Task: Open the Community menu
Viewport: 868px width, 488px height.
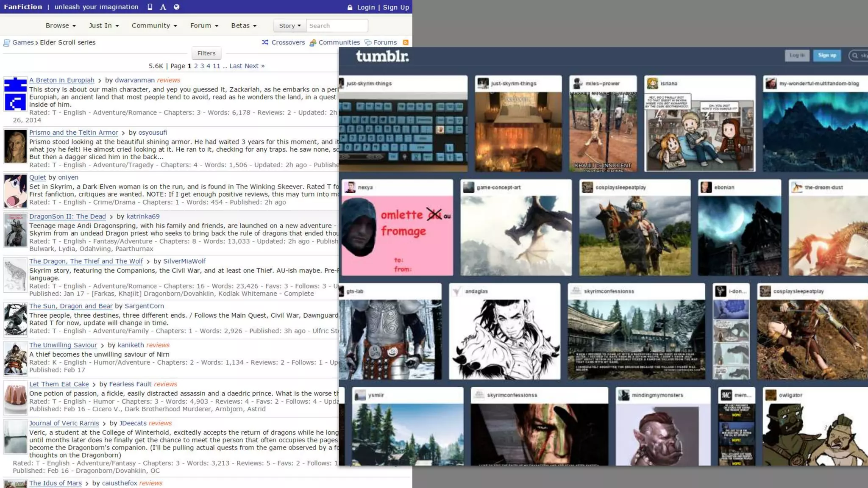Action: coord(154,25)
